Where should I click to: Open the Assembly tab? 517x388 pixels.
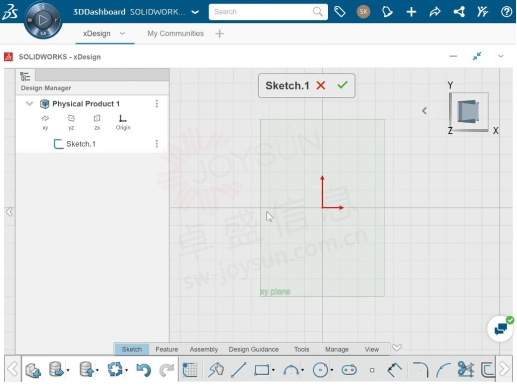click(x=204, y=349)
